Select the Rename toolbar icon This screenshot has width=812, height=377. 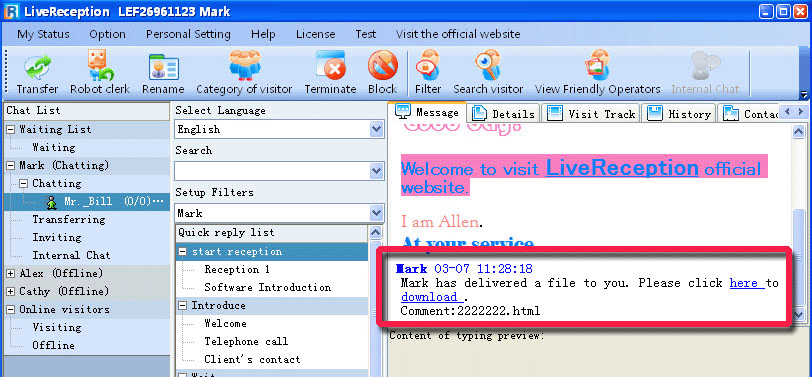(x=163, y=67)
